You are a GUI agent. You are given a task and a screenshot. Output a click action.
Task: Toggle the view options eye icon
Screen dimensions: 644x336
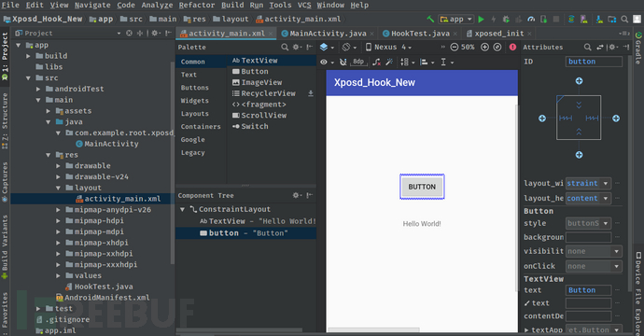point(324,62)
